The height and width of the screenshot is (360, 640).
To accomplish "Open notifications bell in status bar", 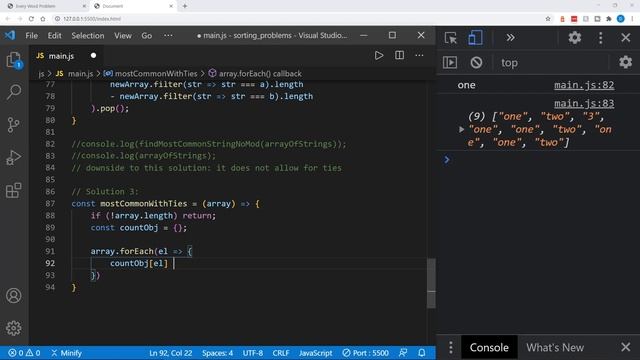I will point(422,353).
